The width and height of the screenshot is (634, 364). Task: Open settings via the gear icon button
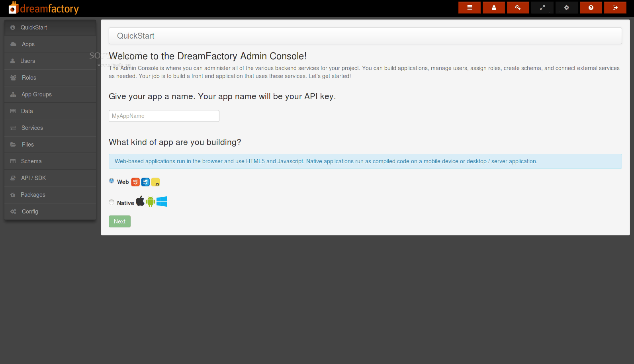567,8
